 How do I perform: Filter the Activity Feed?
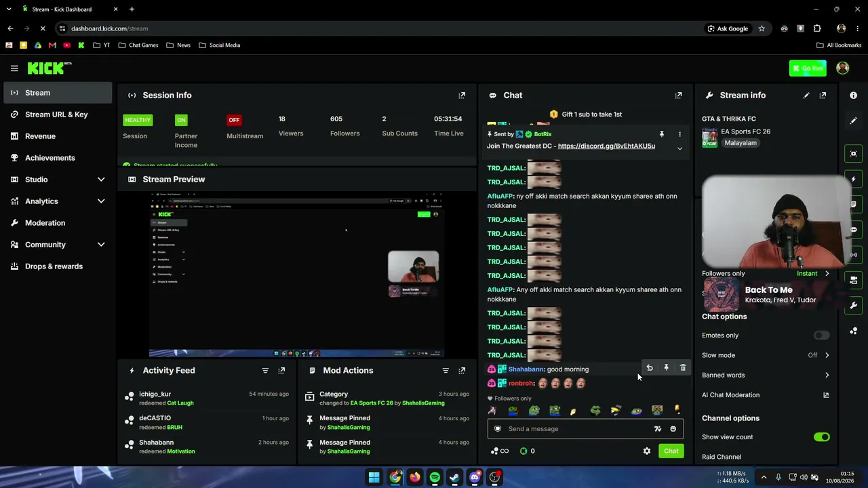click(265, 371)
